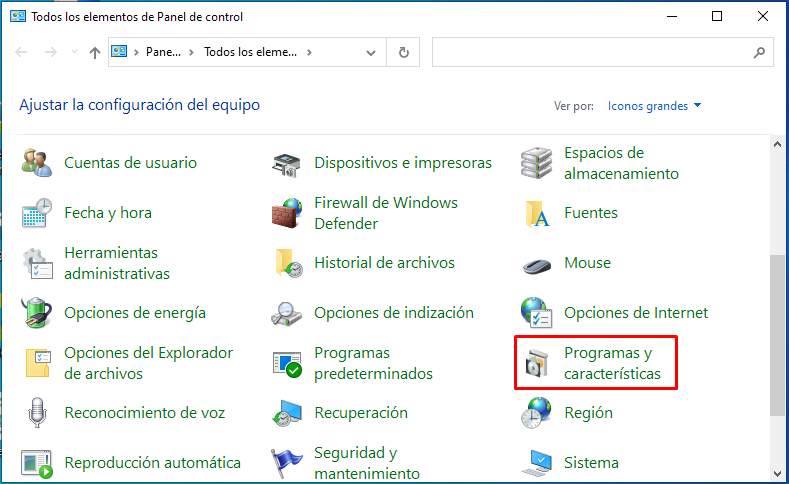Open Opciones del Explorador de archivos icon
789x484 pixels.
coord(37,363)
